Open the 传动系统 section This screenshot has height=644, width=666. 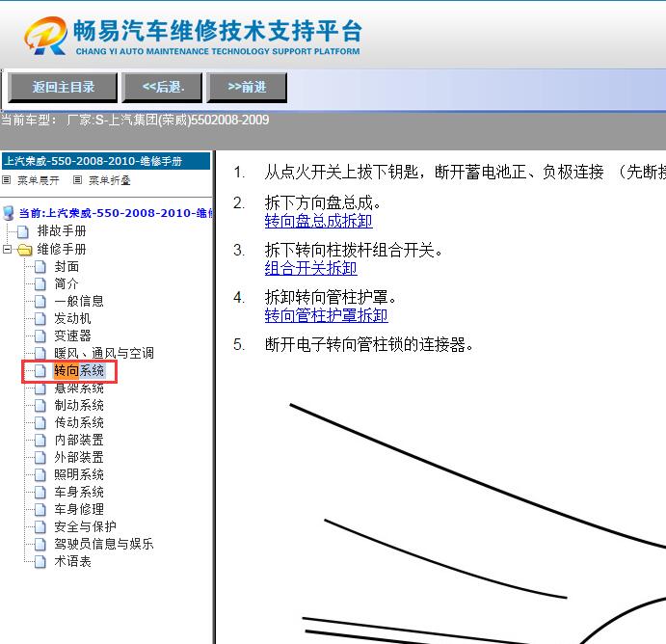coord(79,422)
